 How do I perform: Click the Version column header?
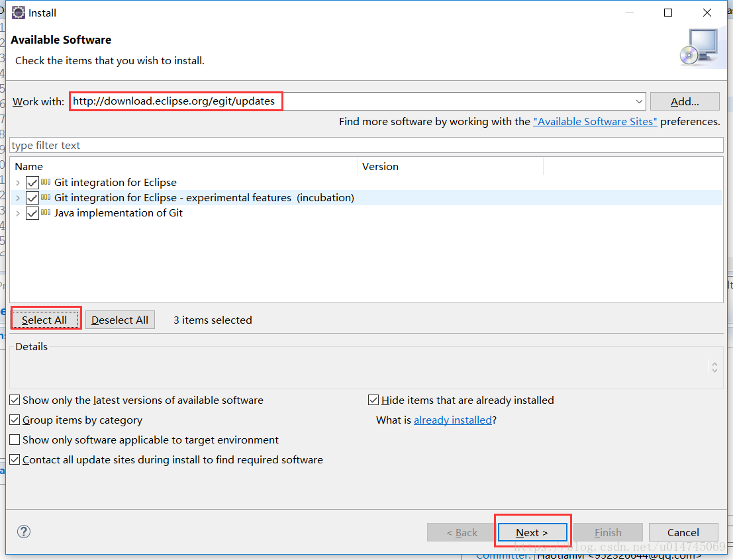click(451, 166)
